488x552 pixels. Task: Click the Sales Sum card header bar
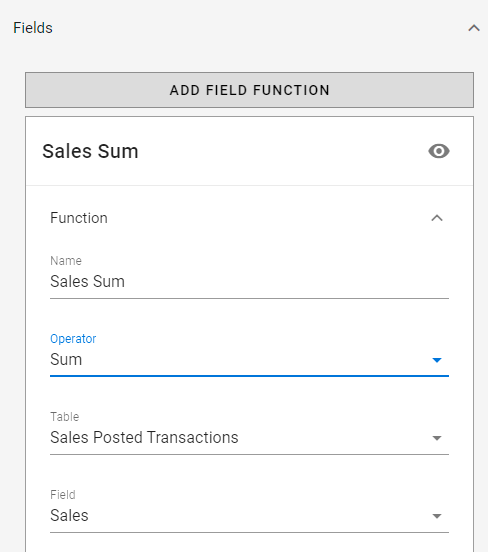click(x=249, y=151)
